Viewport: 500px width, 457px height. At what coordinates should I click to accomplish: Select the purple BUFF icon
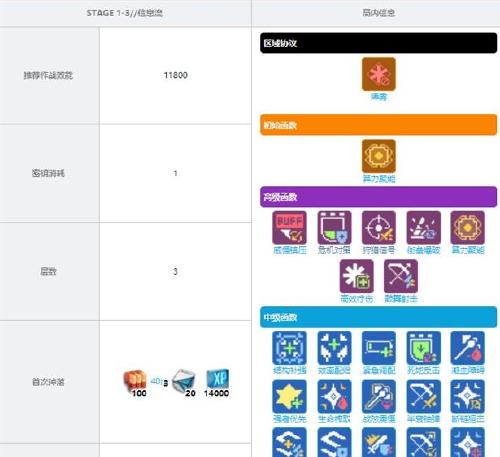[x=289, y=228]
